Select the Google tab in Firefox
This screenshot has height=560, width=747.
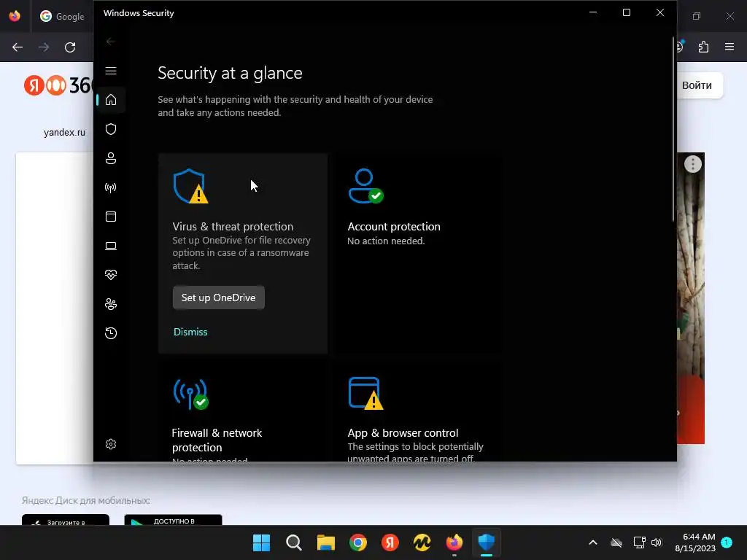[x=62, y=16]
